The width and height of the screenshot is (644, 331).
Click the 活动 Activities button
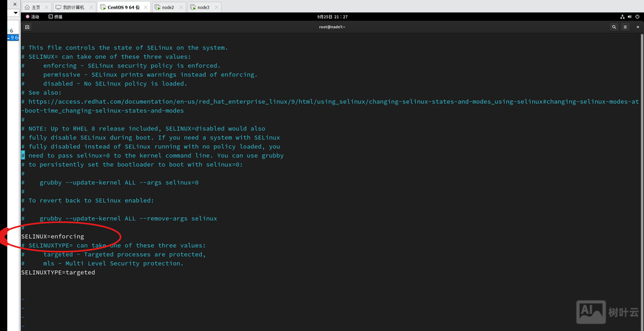[32, 17]
